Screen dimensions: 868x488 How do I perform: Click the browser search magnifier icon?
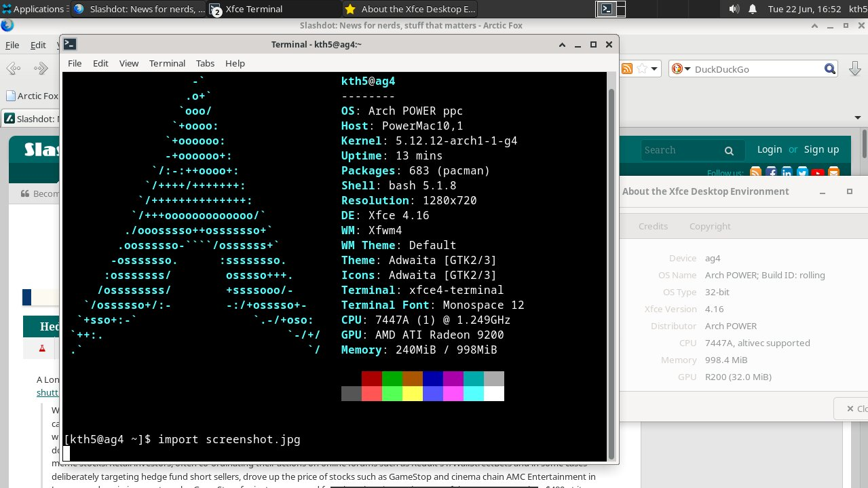[x=830, y=69]
